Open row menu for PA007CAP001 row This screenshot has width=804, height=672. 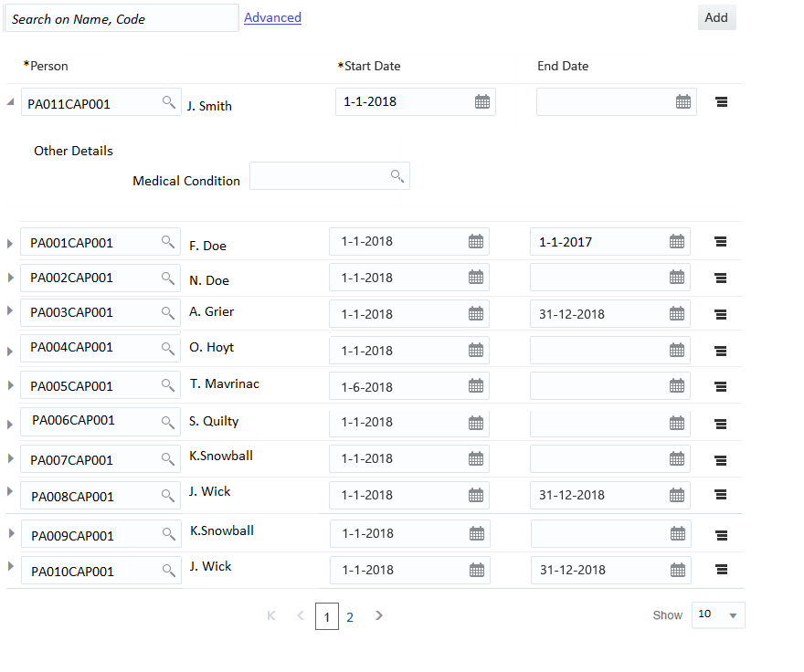721,460
